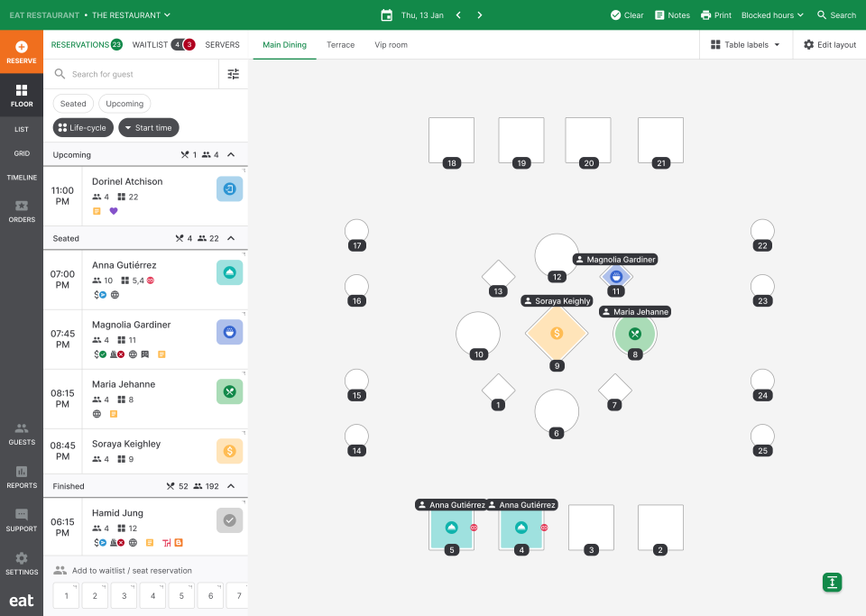Open the Timeline view

pyautogui.click(x=22, y=177)
